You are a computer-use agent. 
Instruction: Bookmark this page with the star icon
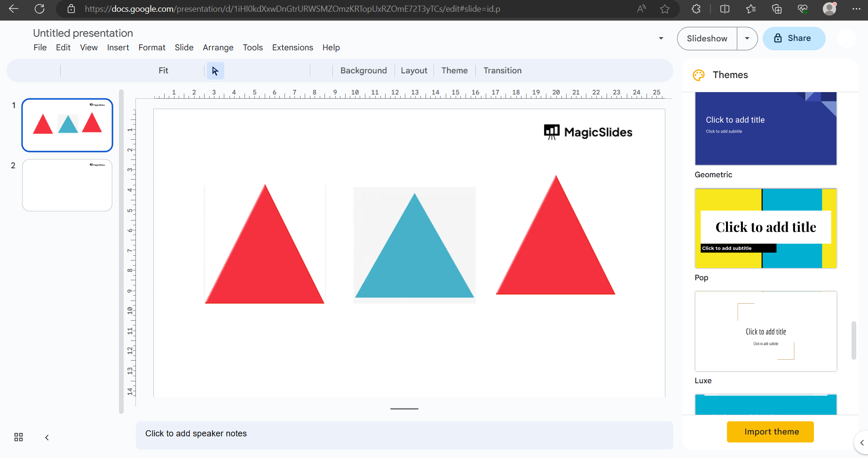[x=665, y=9]
